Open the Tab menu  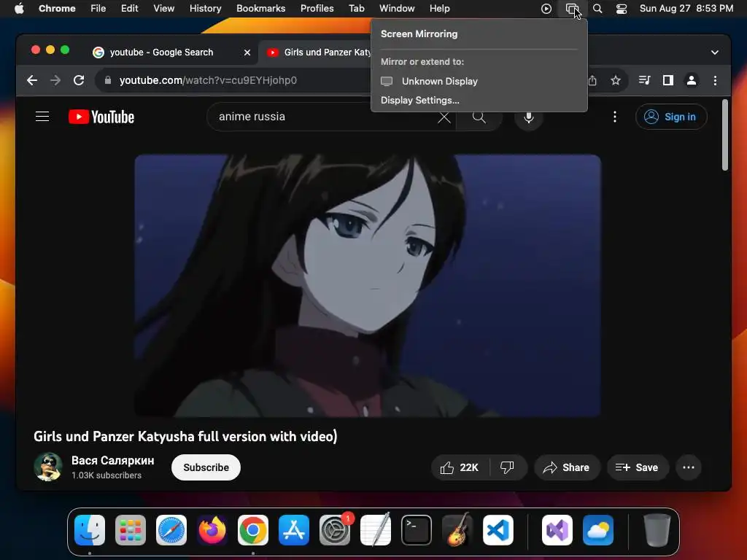click(x=356, y=9)
